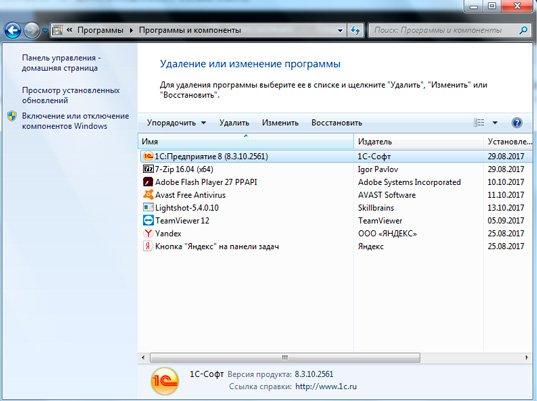Viewport: 537px width, 401px height.
Task: Click the horizontal scrollbar left arrow
Action: (143, 358)
